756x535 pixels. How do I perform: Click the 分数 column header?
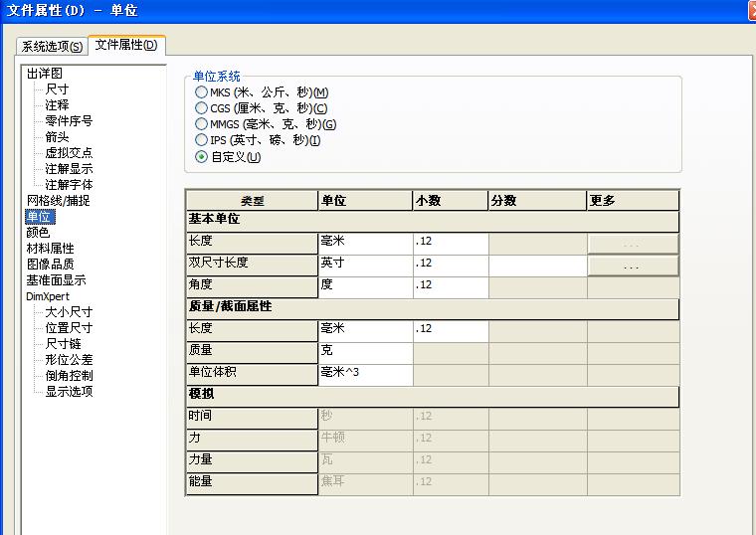pyautogui.click(x=538, y=201)
